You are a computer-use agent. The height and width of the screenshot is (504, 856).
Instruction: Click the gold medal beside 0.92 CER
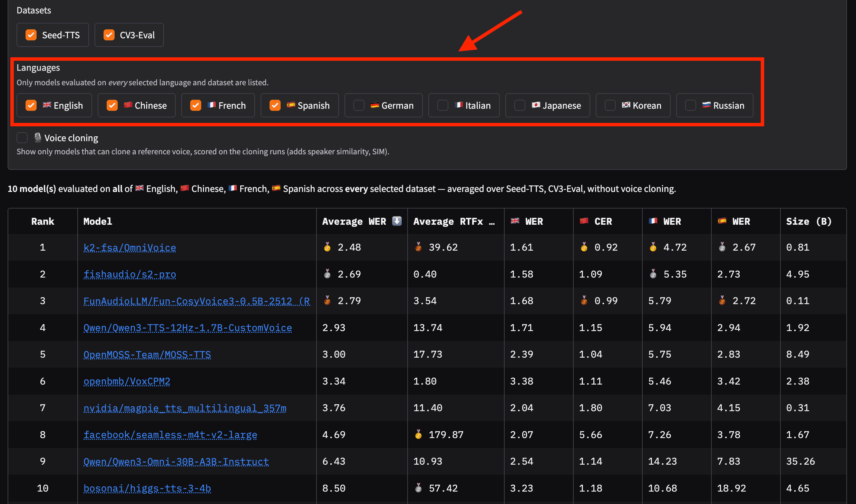pos(584,247)
